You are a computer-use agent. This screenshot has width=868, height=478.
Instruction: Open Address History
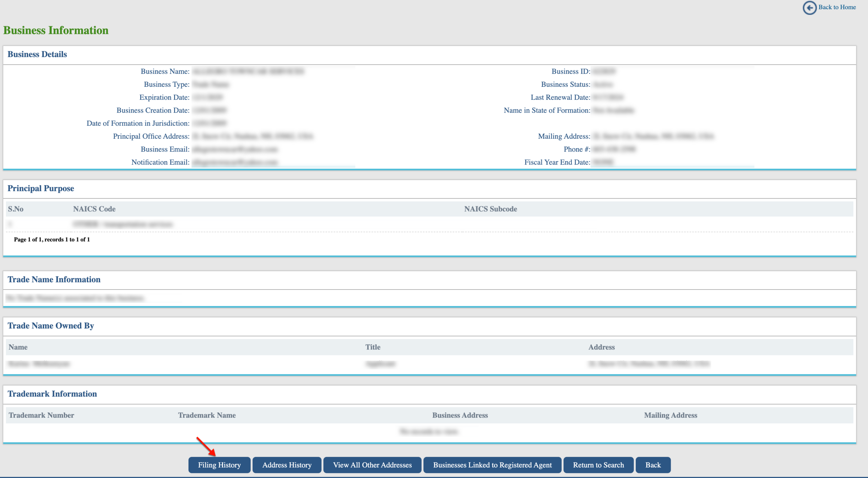click(x=287, y=465)
